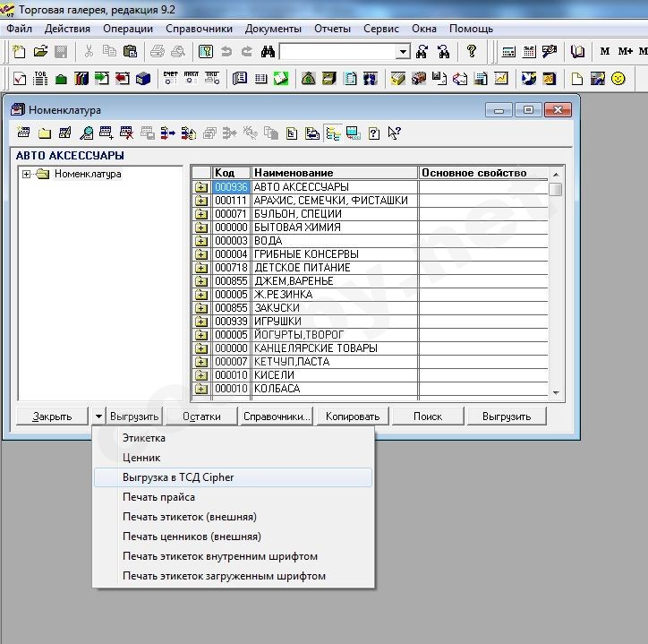Screen dimensions: 648x644
Task: Choose Печать прайса from popup menu
Action: (x=158, y=497)
